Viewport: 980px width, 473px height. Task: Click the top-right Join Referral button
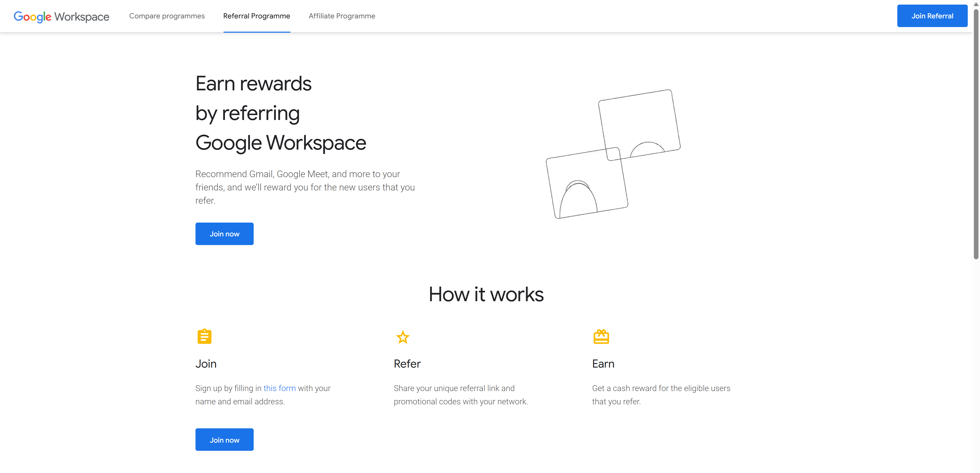click(932, 16)
